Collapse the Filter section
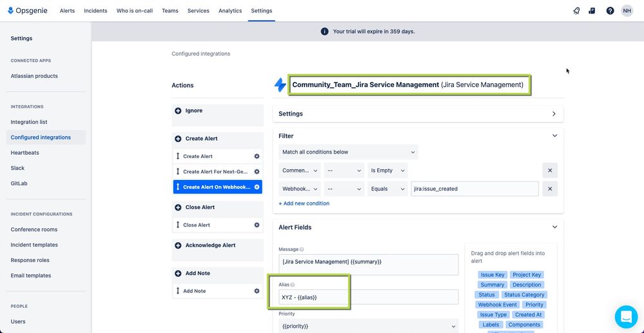This screenshot has width=644, height=333. click(x=554, y=136)
